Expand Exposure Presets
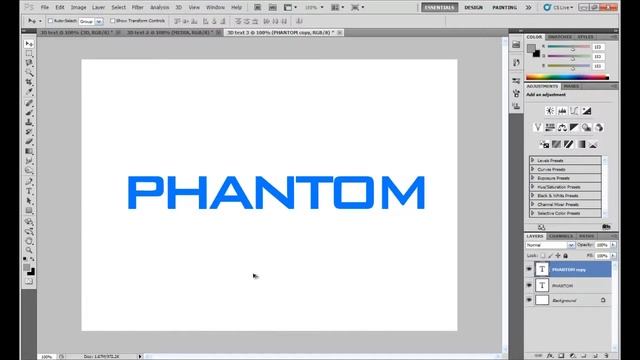Screen dimensions: 640x360 [x=533, y=178]
